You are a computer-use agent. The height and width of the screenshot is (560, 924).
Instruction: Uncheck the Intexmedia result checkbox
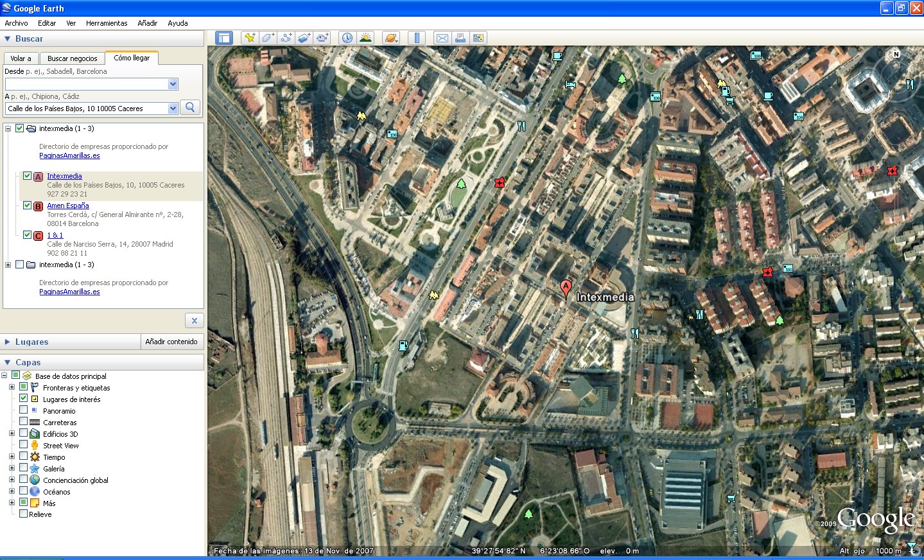(27, 175)
